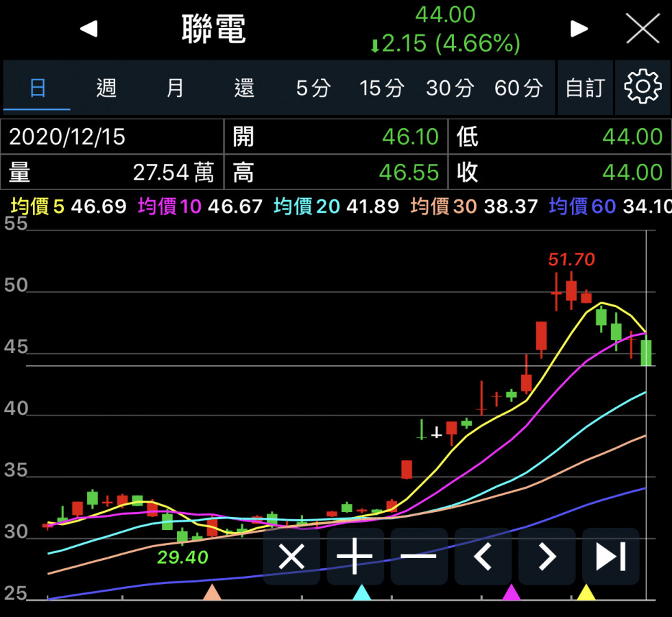672x617 pixels.
Task: Go to next stock with right arrow
Action: (579, 29)
